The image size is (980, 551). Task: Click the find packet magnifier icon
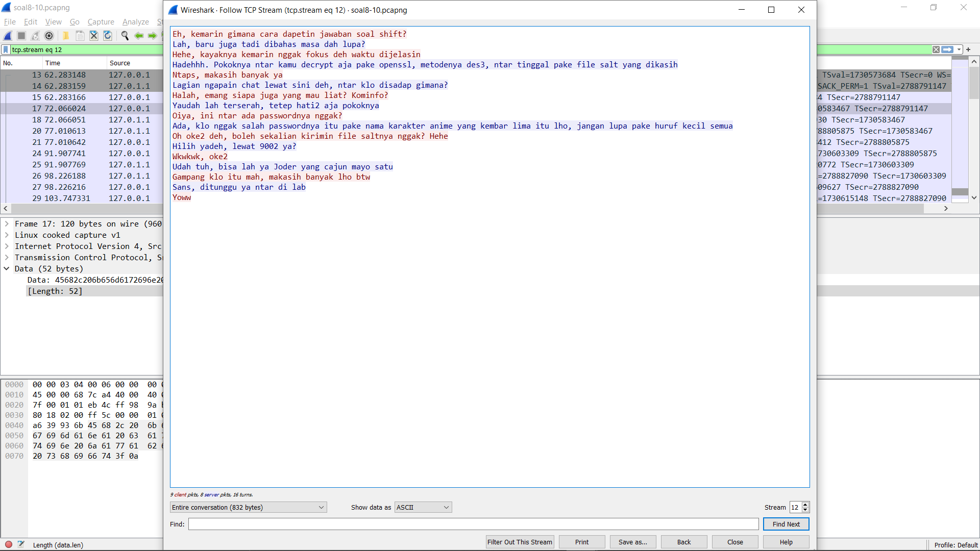coord(125,36)
